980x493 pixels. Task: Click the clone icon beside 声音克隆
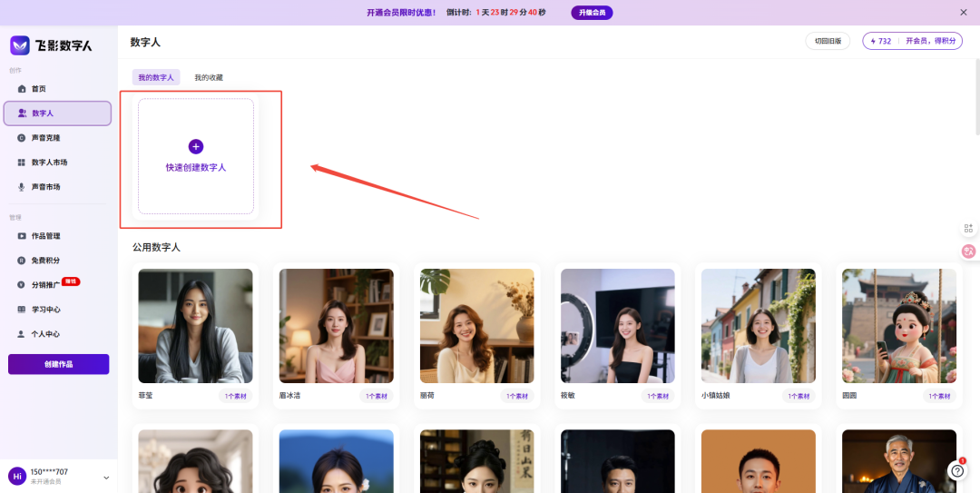point(22,138)
